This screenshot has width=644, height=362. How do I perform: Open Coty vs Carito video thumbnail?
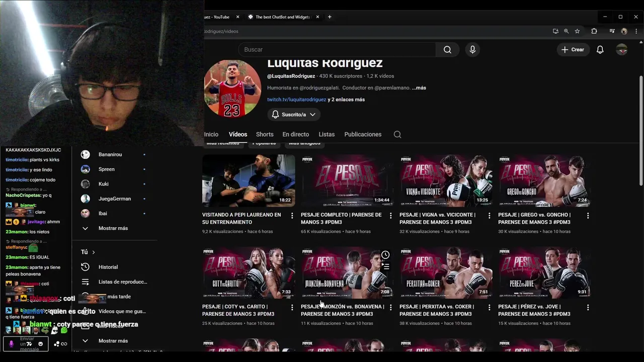[249, 273]
